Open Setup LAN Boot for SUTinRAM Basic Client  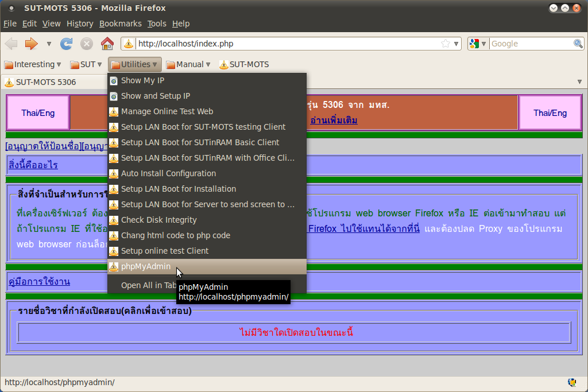pyautogui.click(x=207, y=142)
